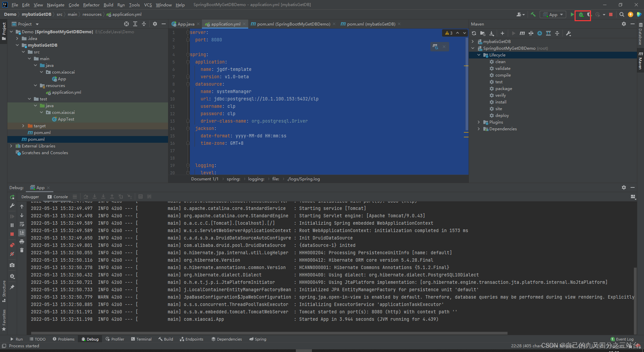Open Spring tool window

pyautogui.click(x=258, y=339)
